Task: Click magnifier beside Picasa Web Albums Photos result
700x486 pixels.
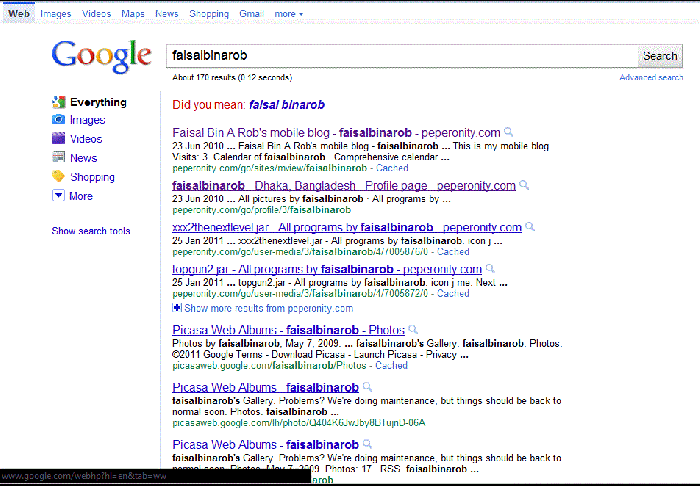Action: tap(413, 329)
